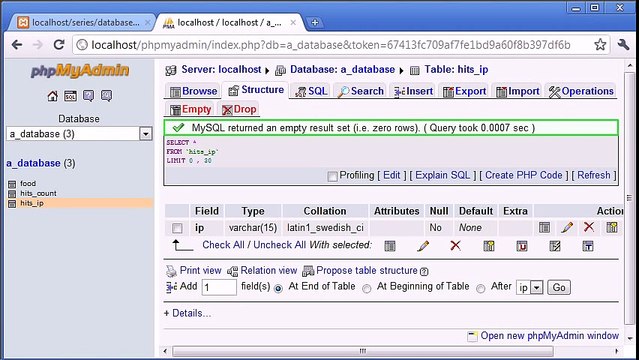The height and width of the screenshot is (360, 639).
Task: Open the Export tab
Action: tap(465, 91)
